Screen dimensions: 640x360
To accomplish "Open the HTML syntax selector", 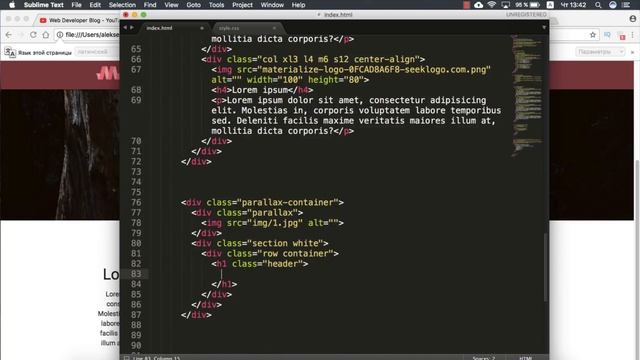I will (525, 358).
